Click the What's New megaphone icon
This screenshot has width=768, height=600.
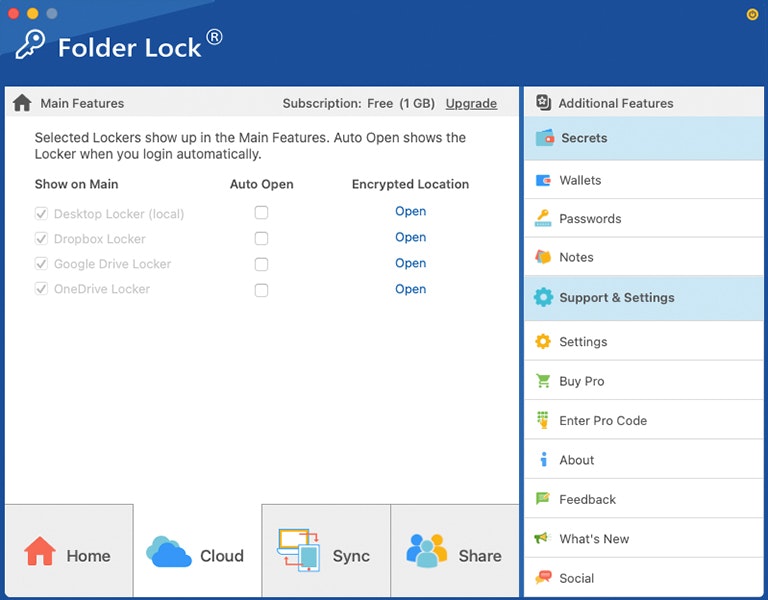point(542,538)
